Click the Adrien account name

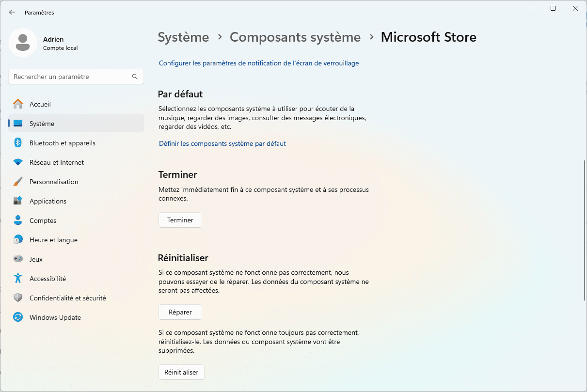click(x=53, y=39)
